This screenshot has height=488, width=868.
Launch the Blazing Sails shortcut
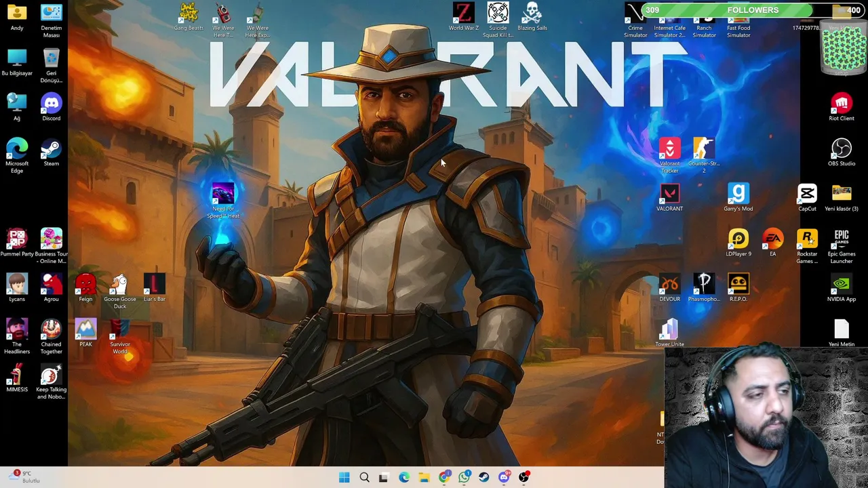coord(532,17)
